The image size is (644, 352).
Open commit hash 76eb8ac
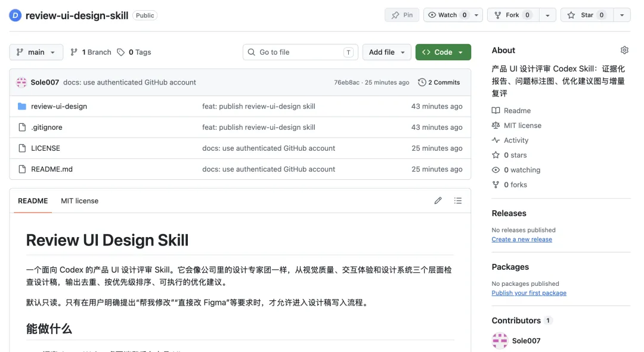346,82
